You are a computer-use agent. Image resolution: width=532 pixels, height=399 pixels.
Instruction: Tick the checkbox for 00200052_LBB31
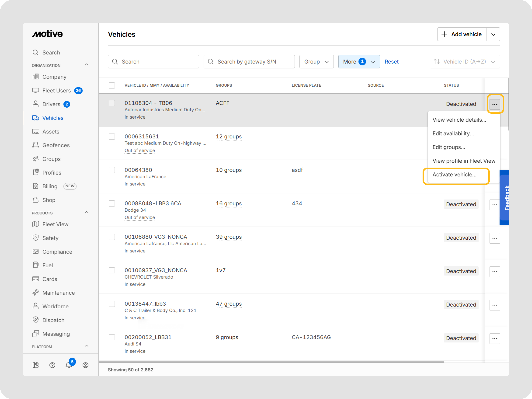[112, 337]
